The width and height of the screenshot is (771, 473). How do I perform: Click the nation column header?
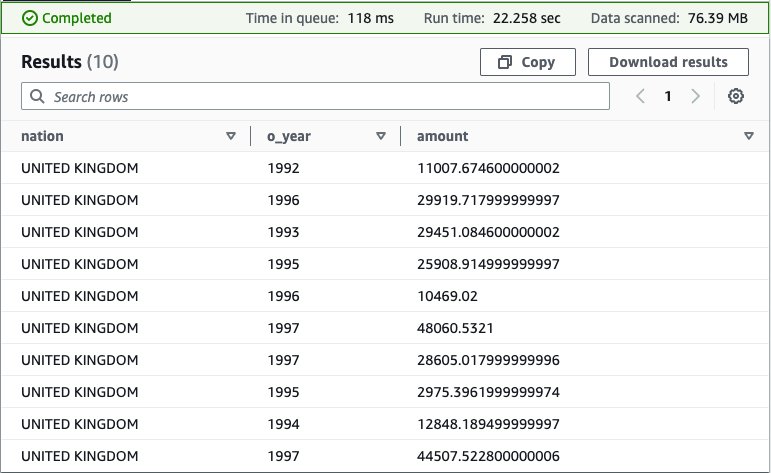coord(42,136)
